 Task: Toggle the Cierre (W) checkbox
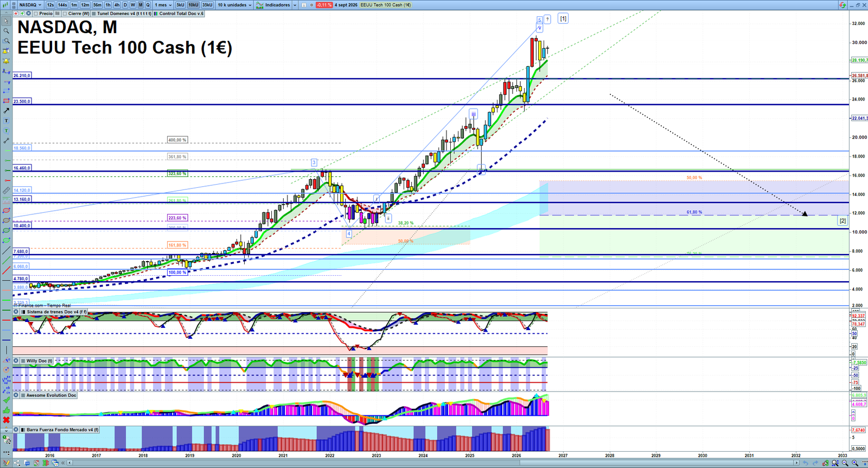[65, 14]
